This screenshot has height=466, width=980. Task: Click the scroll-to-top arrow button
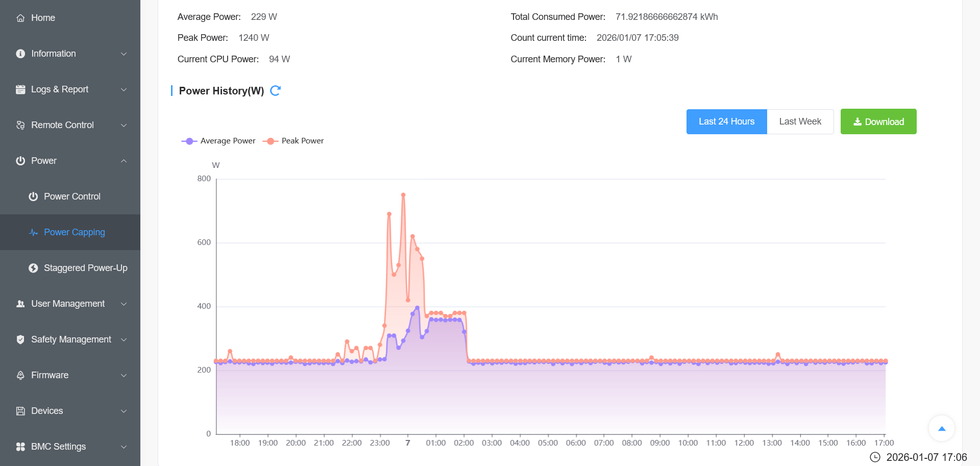(942, 429)
